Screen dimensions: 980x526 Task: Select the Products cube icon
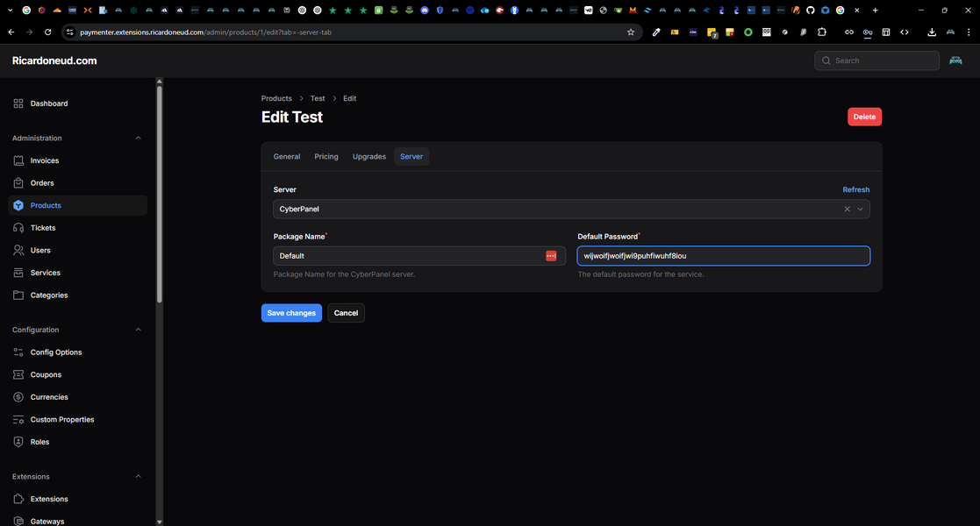[18, 205]
